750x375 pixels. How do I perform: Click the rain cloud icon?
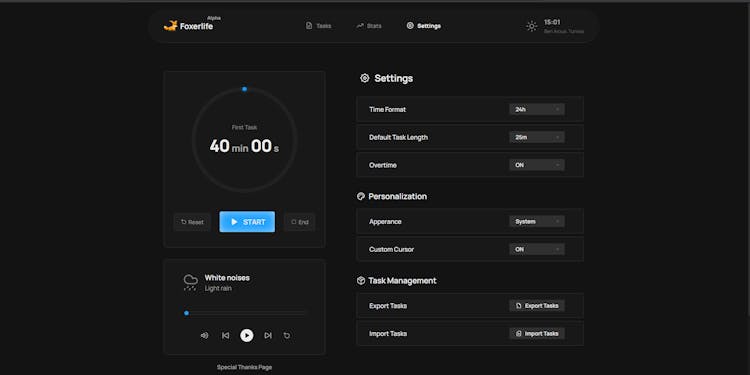pyautogui.click(x=190, y=282)
